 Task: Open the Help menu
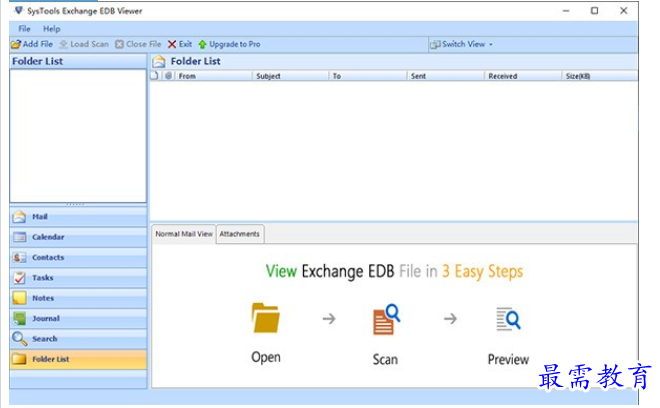point(51,29)
